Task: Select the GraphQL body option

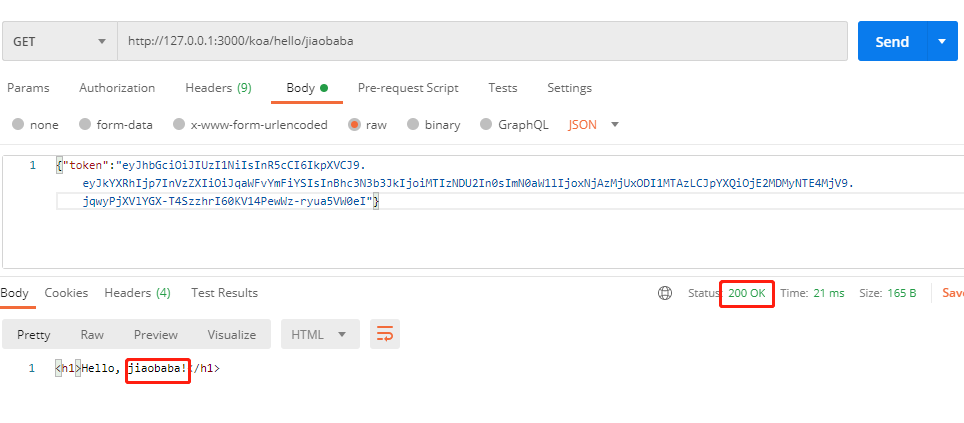Action: (x=487, y=125)
